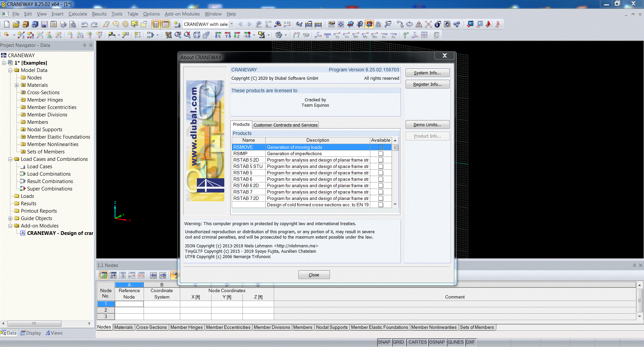This screenshot has width=644, height=347.
Task: Click the Demo Limits... button
Action: click(x=427, y=125)
